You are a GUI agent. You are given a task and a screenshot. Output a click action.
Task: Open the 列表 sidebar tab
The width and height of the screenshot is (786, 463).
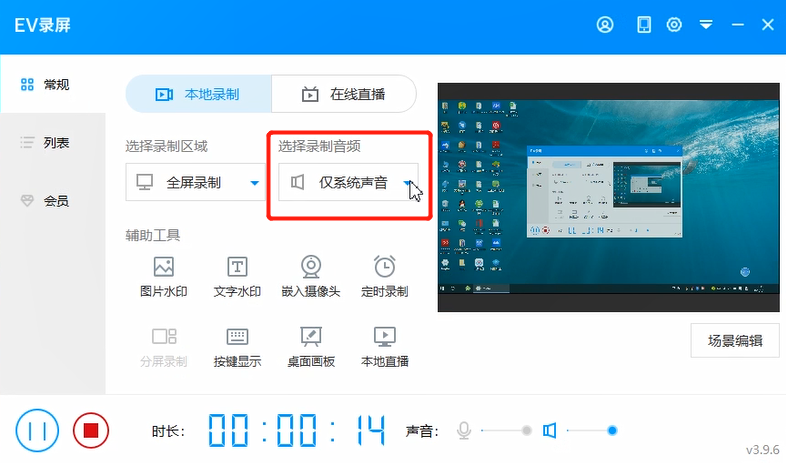click(x=53, y=143)
